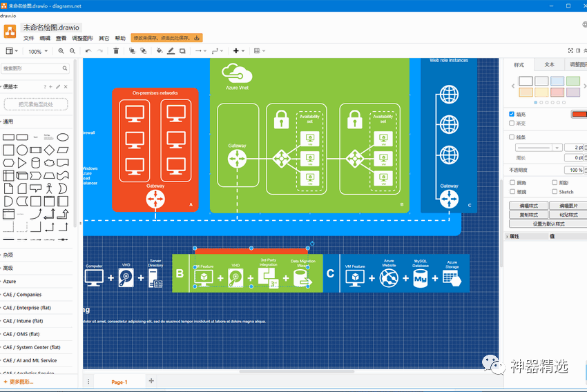Enable the Sketch checkbox
This screenshot has width=587, height=392.
555,191
